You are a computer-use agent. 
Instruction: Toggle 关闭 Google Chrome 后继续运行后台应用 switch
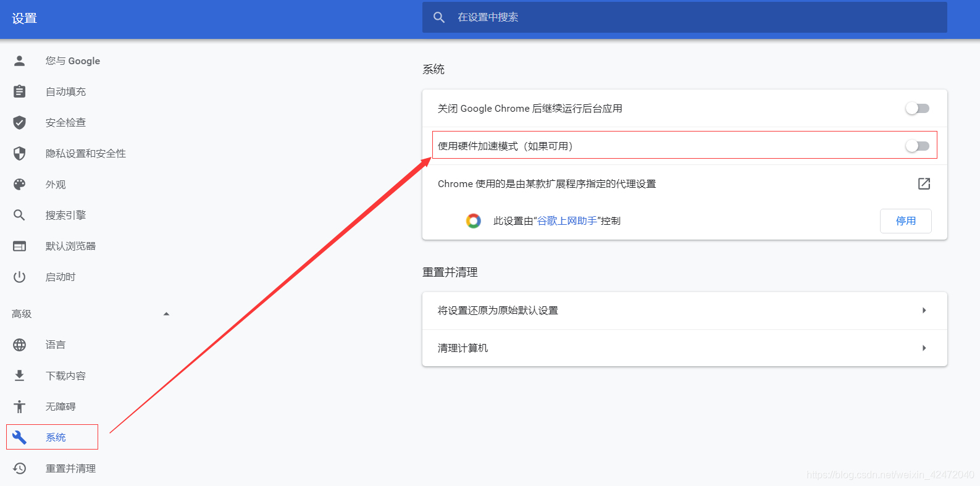tap(917, 108)
